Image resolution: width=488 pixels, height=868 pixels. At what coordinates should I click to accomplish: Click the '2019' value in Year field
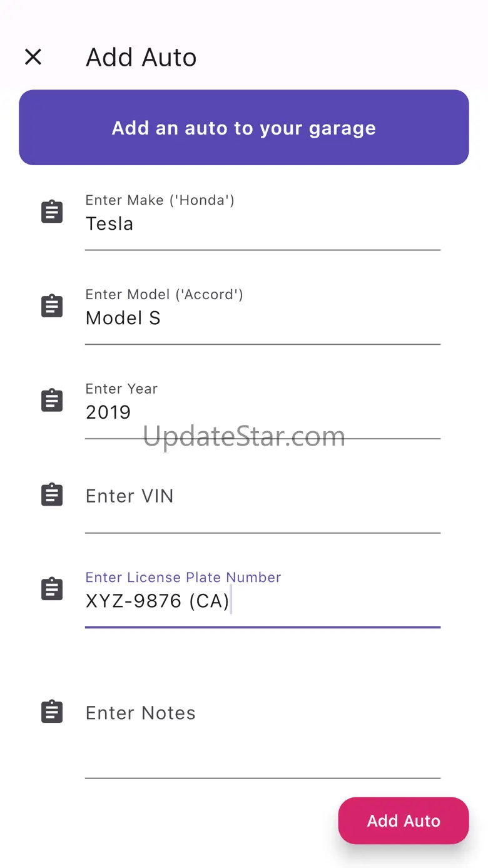point(108,412)
